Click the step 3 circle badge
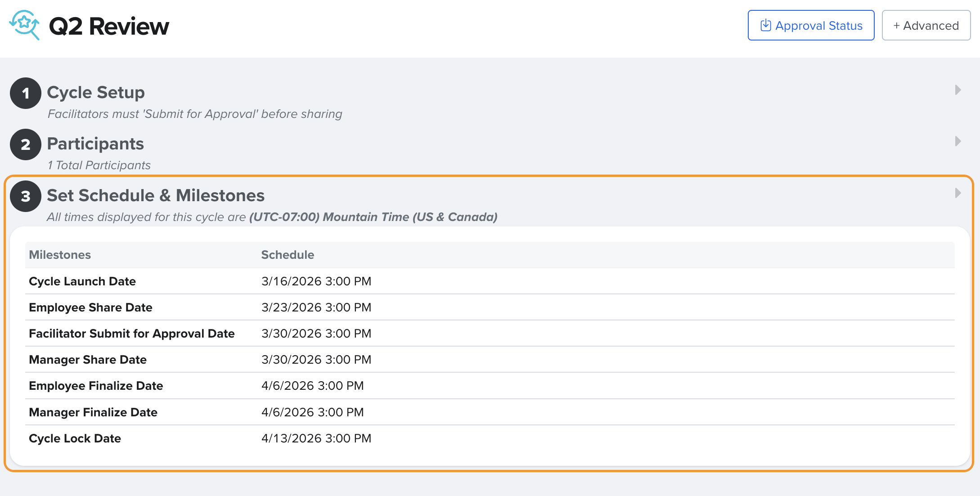Screen dimensions: 980x496 pyautogui.click(x=26, y=196)
